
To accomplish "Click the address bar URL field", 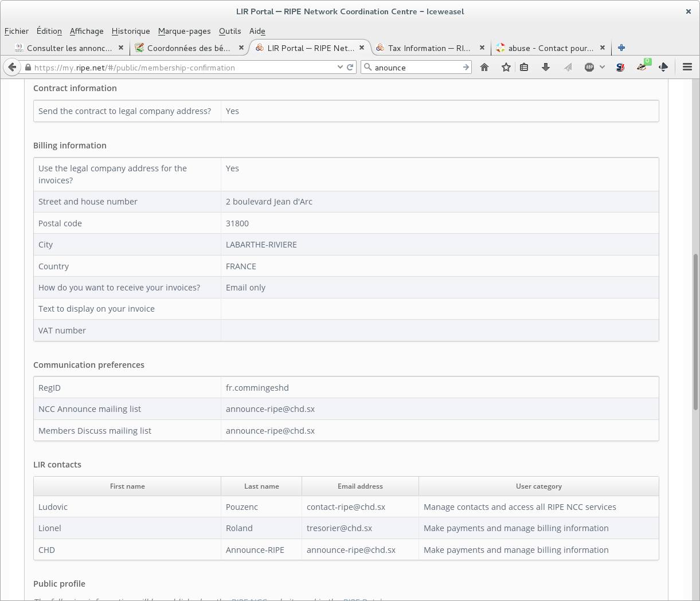I will tap(183, 68).
